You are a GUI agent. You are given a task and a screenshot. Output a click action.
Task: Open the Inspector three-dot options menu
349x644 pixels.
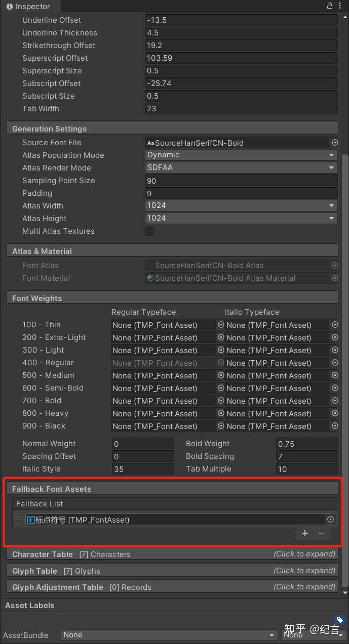click(340, 6)
